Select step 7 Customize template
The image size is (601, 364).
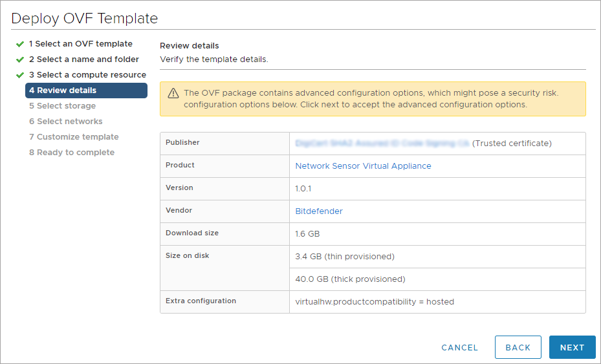tap(74, 137)
